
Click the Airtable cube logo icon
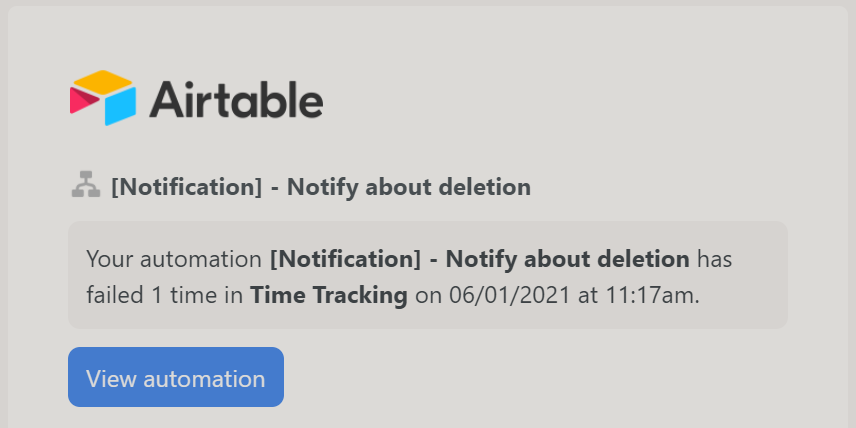[x=103, y=98]
